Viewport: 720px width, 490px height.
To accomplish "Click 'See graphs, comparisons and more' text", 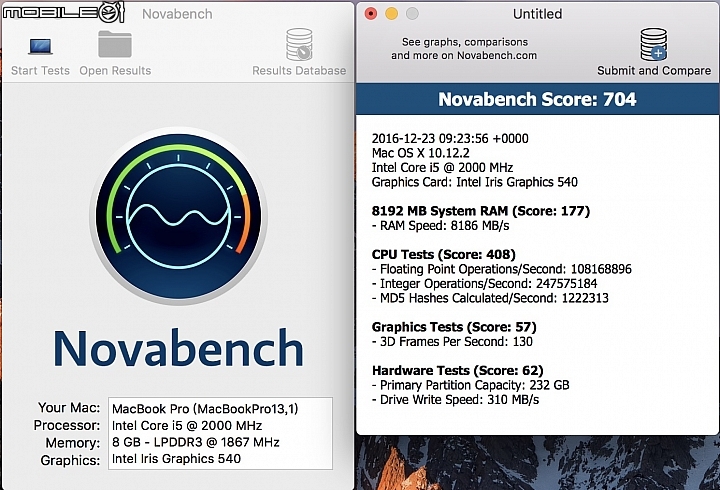I will click(x=464, y=49).
